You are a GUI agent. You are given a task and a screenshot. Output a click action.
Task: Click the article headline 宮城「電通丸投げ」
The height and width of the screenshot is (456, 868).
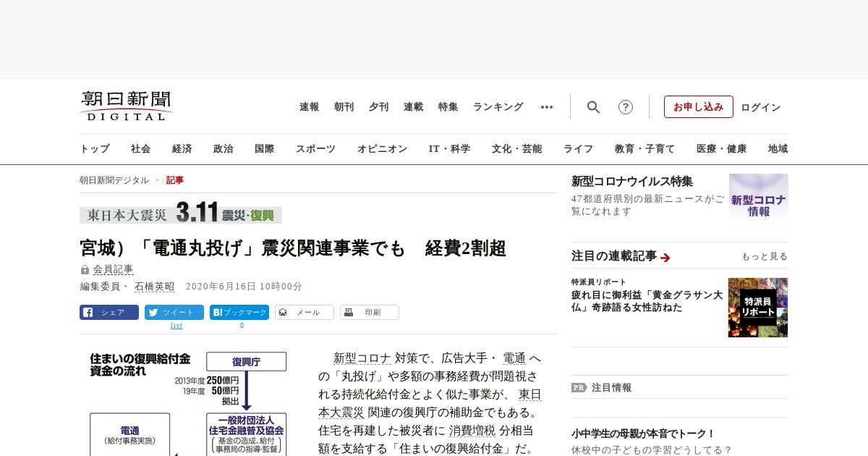coord(293,248)
